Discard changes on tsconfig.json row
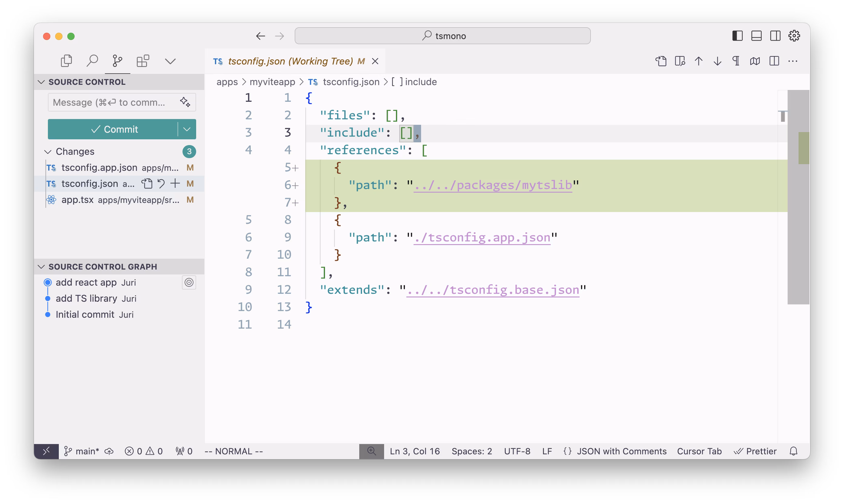844x504 pixels. pyautogui.click(x=161, y=184)
